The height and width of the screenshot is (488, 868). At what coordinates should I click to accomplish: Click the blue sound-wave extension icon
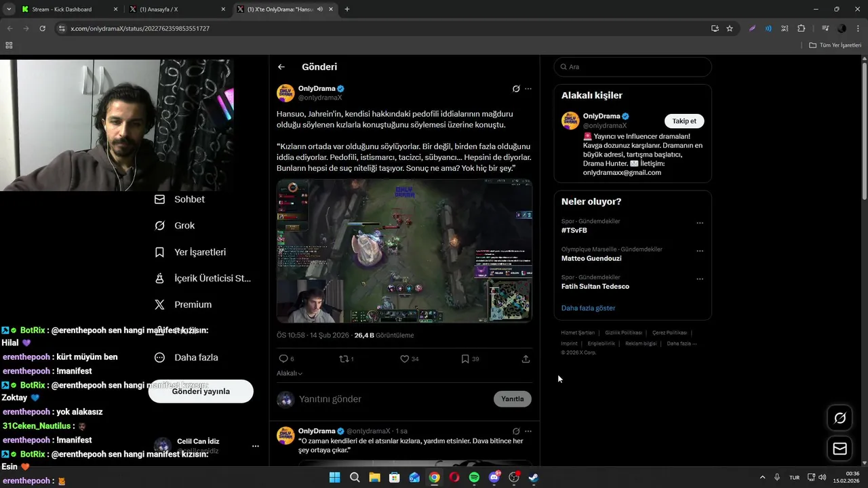[x=768, y=28]
